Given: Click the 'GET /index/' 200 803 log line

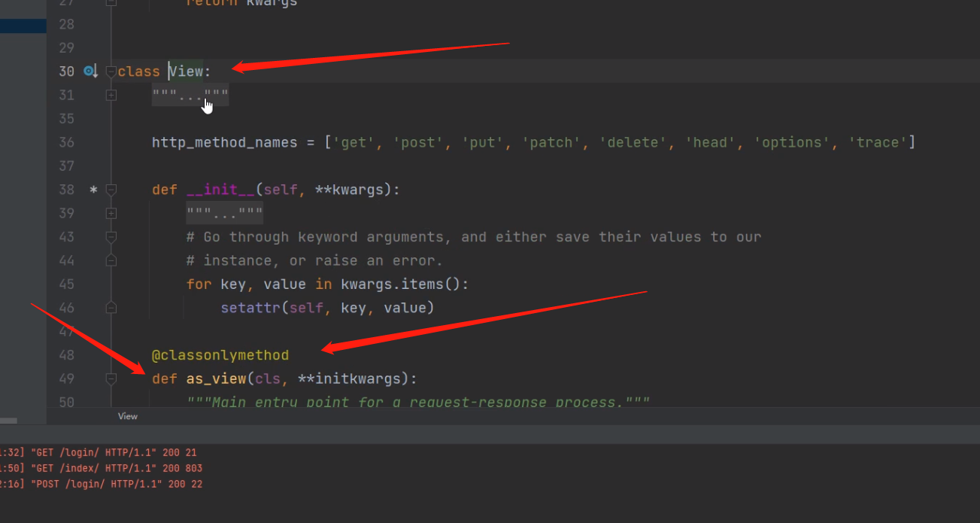Looking at the screenshot, I should (x=102, y=468).
